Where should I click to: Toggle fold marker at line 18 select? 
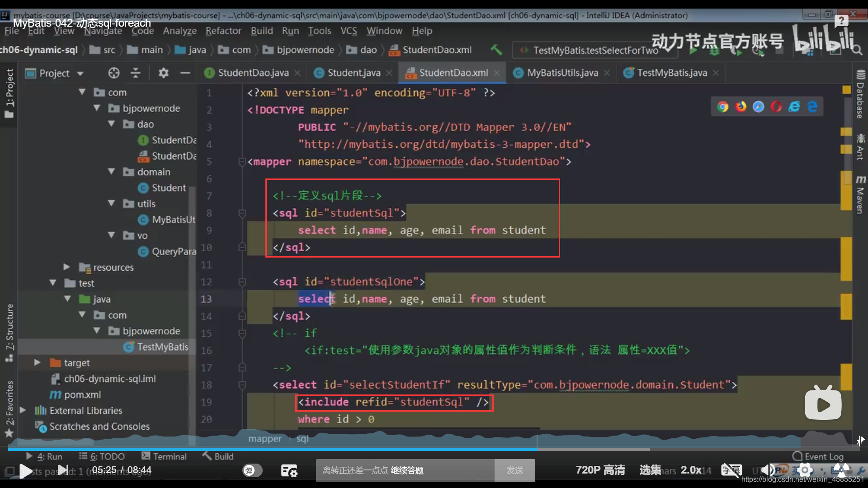coord(242,385)
